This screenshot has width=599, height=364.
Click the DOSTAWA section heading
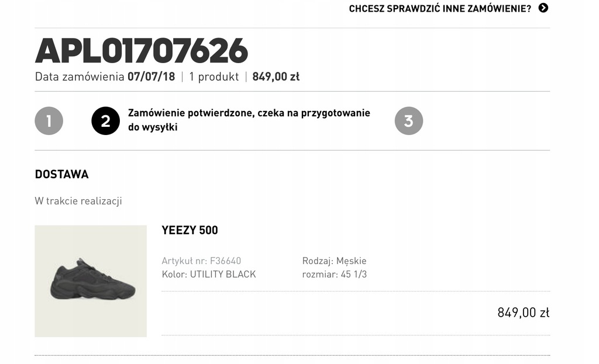point(61,174)
